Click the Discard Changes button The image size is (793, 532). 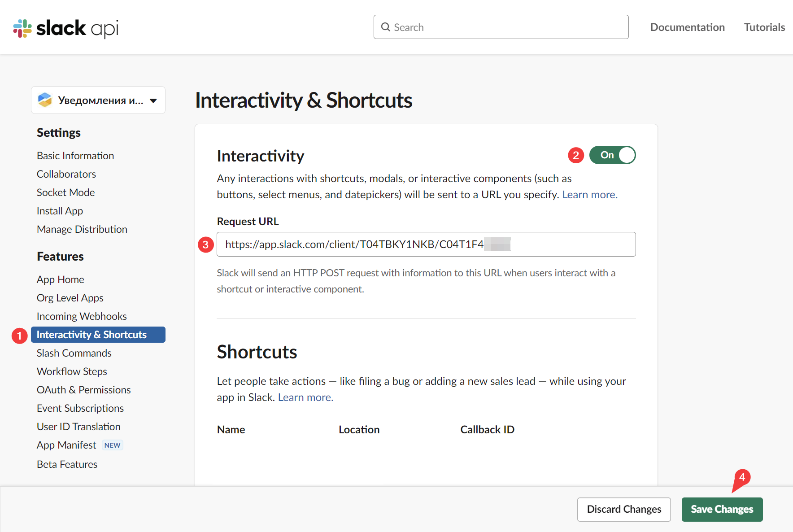(x=624, y=510)
